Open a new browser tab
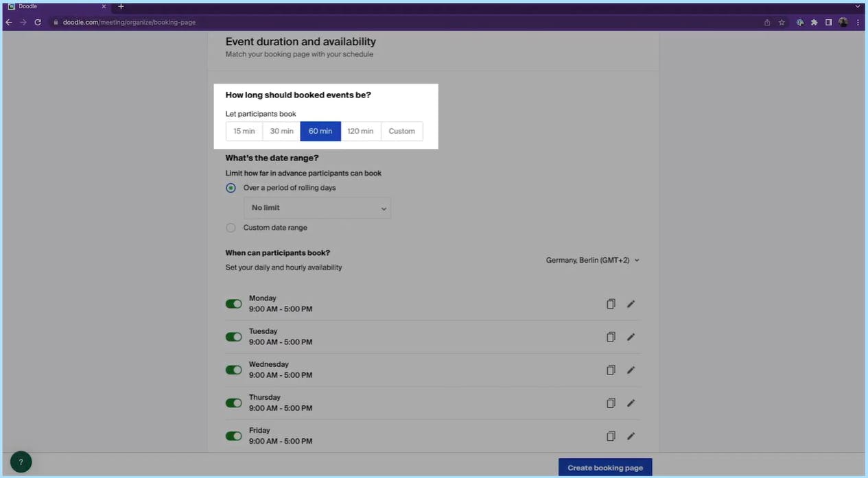Image resolution: width=868 pixels, height=478 pixels. (121, 6)
